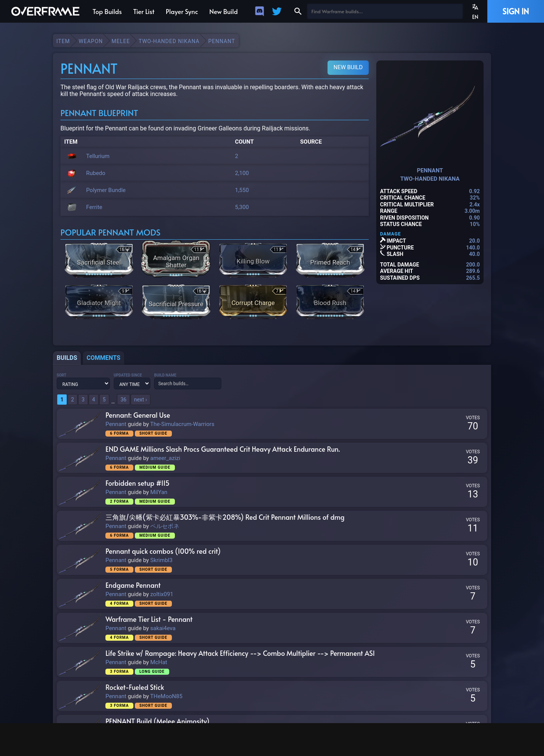Open author THeMooN85 profile

(x=166, y=696)
